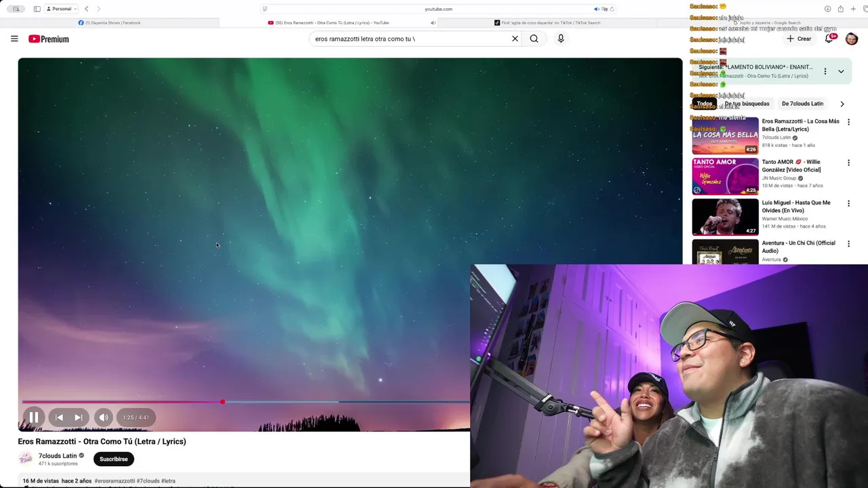Open menu for Luis Miguel video
This screenshot has width=868, height=488.
click(x=848, y=203)
